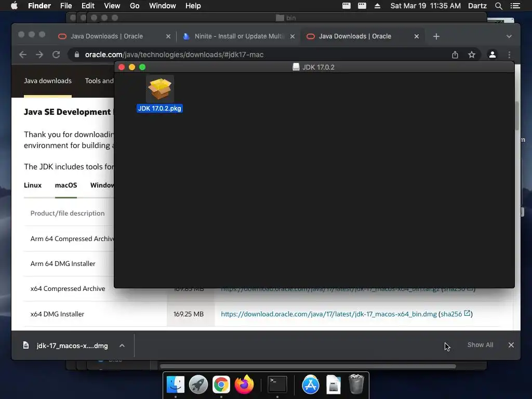This screenshot has height=399, width=532.
Task: Open App Store from the Dock
Action: pyautogui.click(x=311, y=384)
